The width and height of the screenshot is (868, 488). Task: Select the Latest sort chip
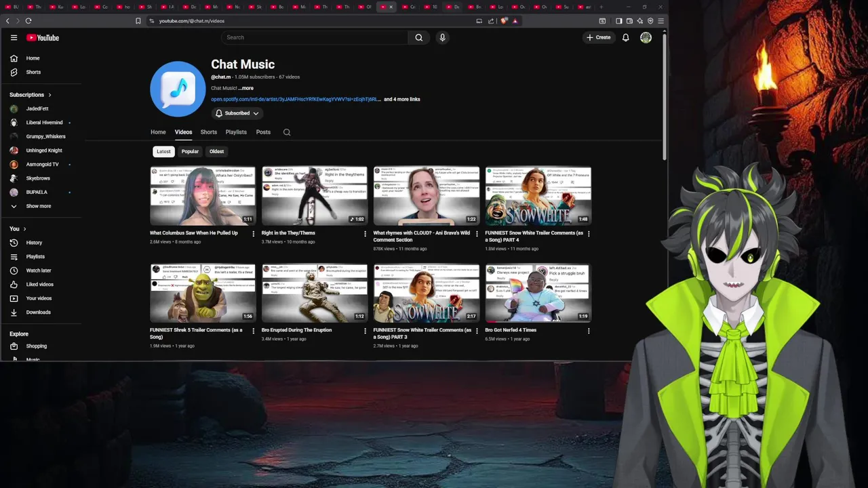(163, 151)
